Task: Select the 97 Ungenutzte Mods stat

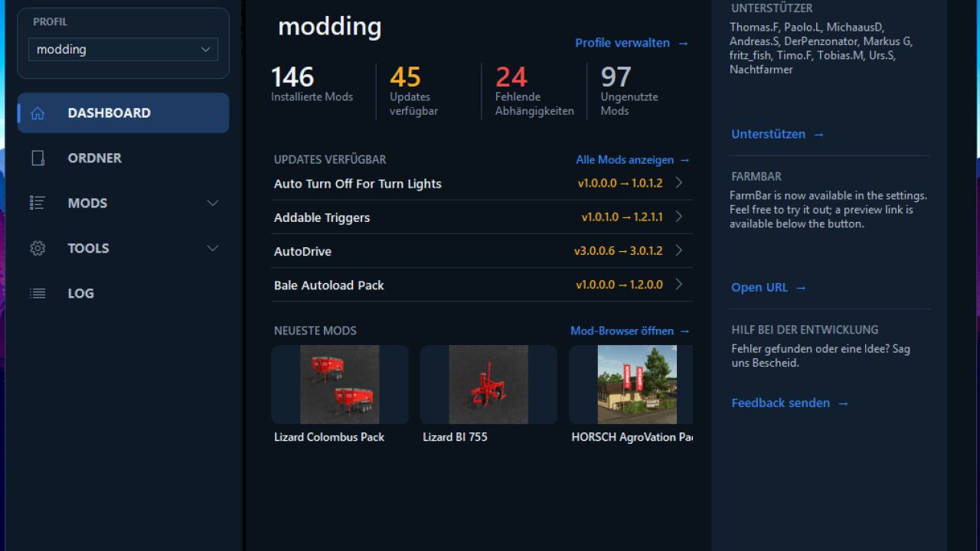Action: (629, 90)
